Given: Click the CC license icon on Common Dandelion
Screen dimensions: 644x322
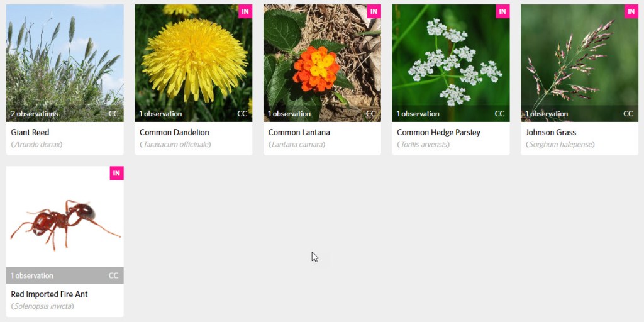Looking at the screenshot, I should coord(242,114).
